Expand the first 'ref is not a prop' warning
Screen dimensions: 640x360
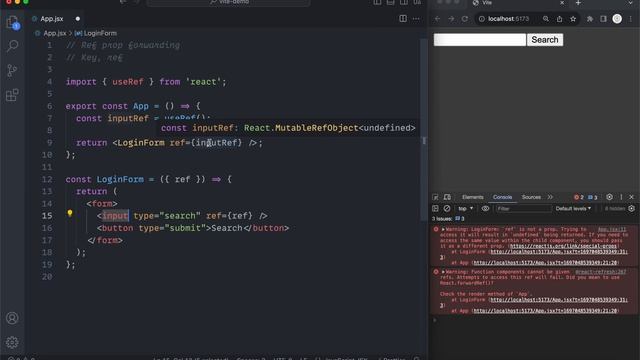tap(443, 229)
